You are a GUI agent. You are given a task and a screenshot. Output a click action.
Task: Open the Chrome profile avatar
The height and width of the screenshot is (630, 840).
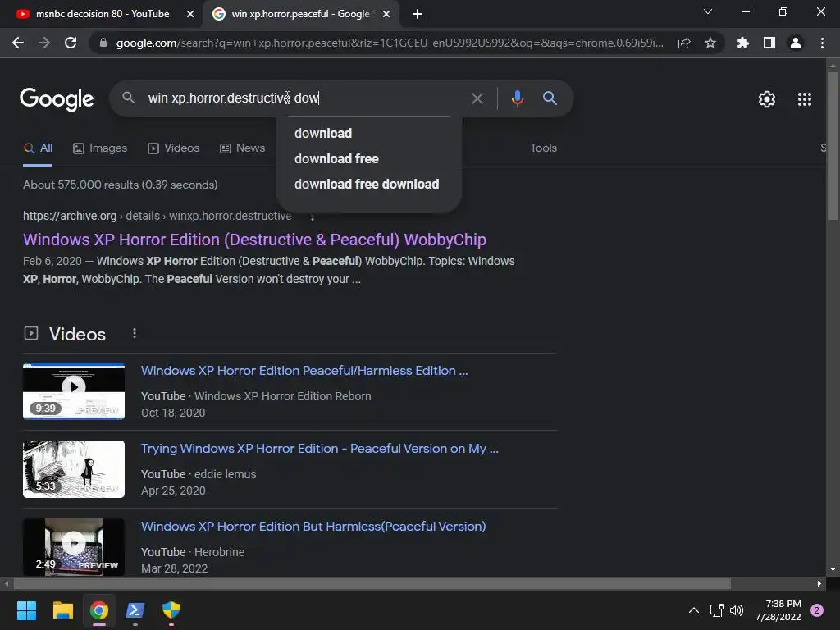click(x=796, y=43)
